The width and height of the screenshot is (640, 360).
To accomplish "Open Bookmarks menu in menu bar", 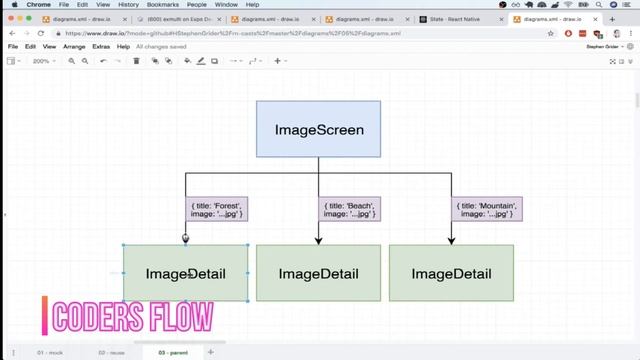I will tap(163, 5).
